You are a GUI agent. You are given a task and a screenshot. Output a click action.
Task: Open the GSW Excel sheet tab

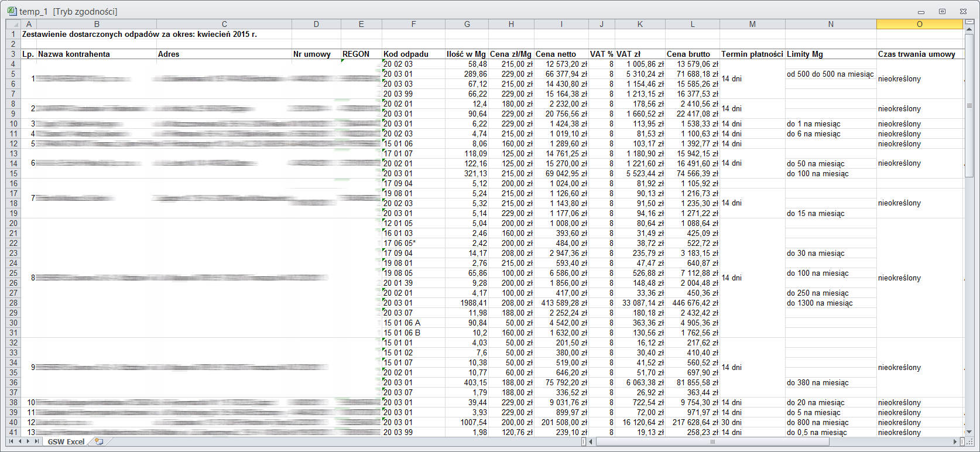point(66,441)
